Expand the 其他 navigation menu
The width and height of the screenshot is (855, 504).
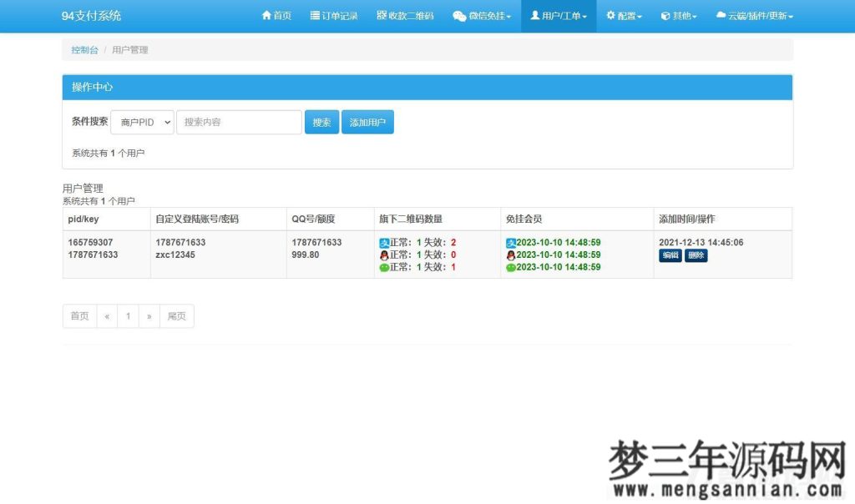pos(678,15)
